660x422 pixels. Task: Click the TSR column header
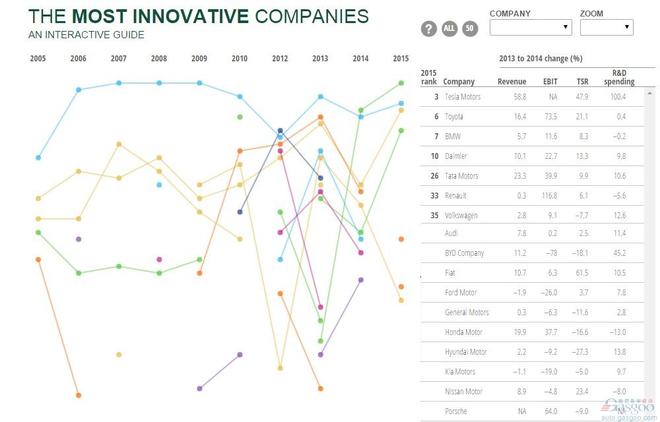point(579,80)
